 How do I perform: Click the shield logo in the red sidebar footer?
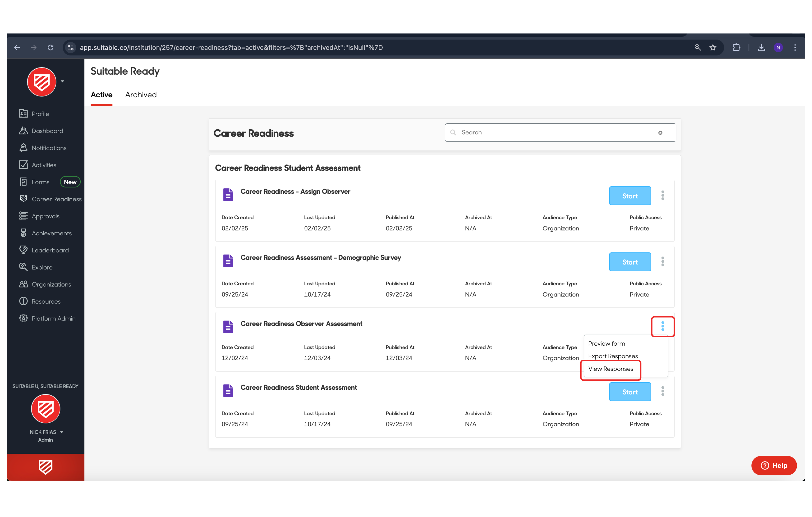point(45,467)
